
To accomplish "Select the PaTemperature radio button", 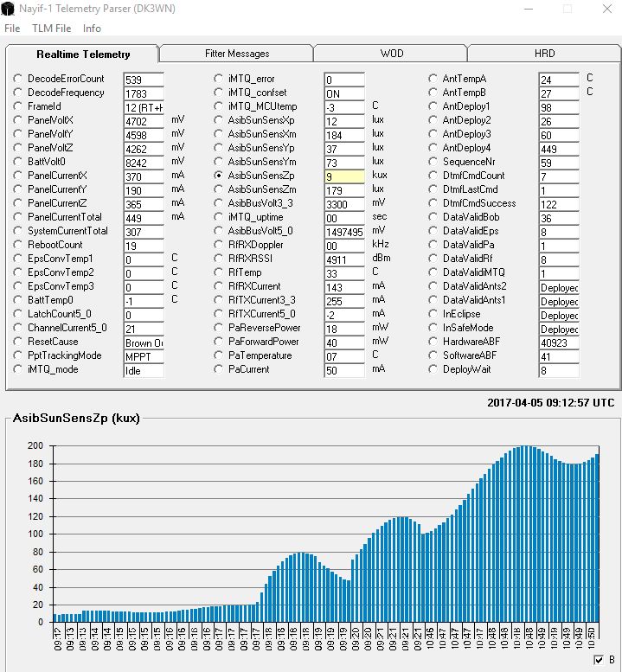I will pos(219,355).
